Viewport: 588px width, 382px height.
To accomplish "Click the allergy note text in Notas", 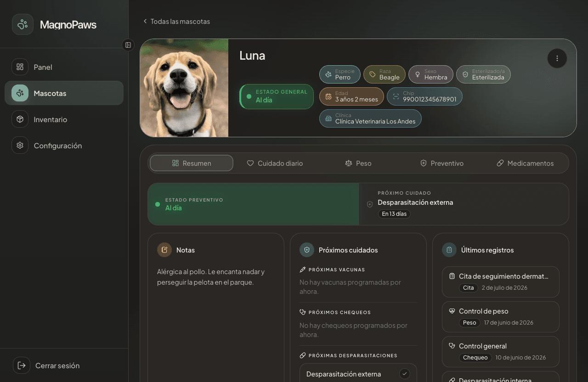I will (211, 277).
